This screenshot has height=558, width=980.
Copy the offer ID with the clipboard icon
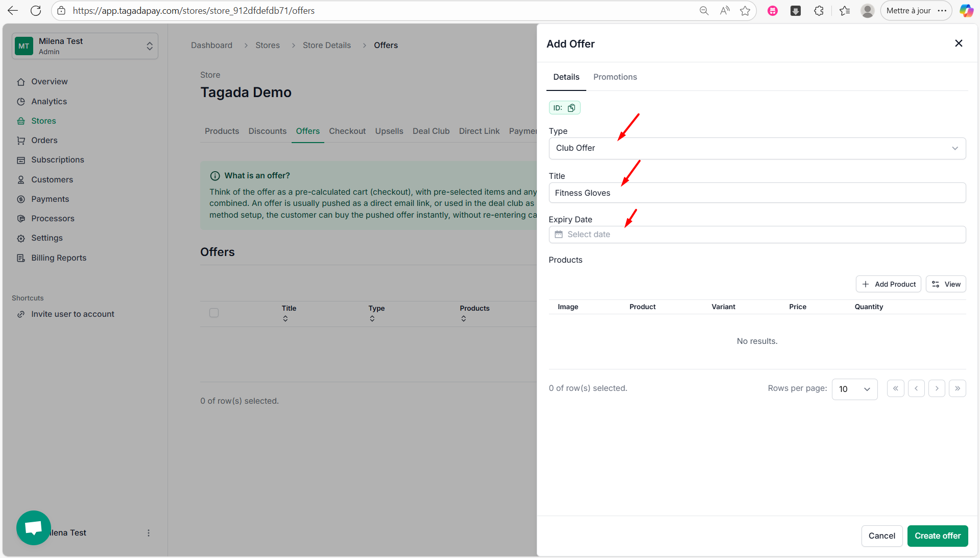[x=571, y=108]
